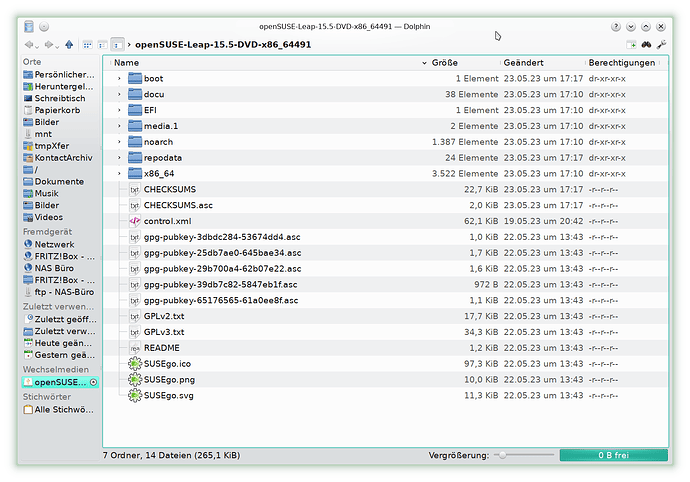Open history dropdown next to forward arrow
690x482 pixels.
(57, 46)
